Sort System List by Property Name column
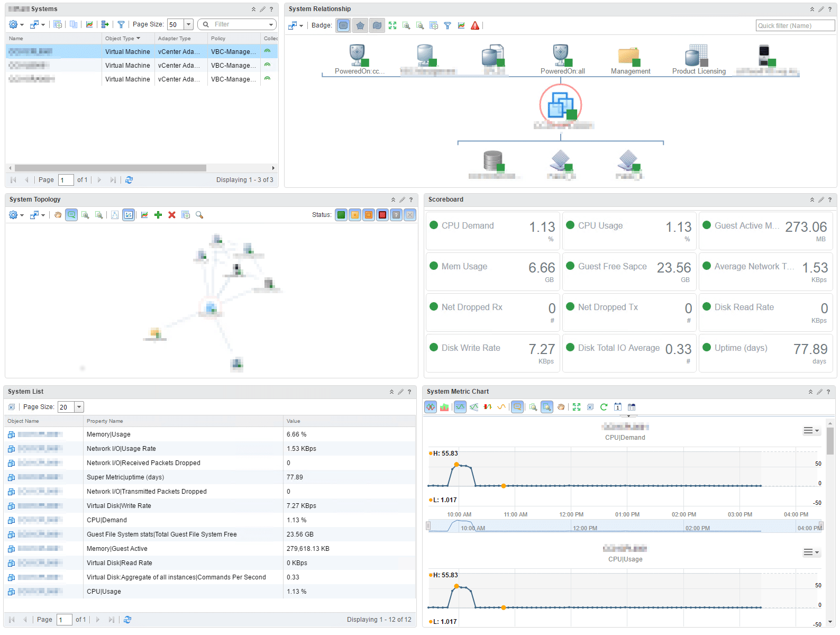 (105, 421)
